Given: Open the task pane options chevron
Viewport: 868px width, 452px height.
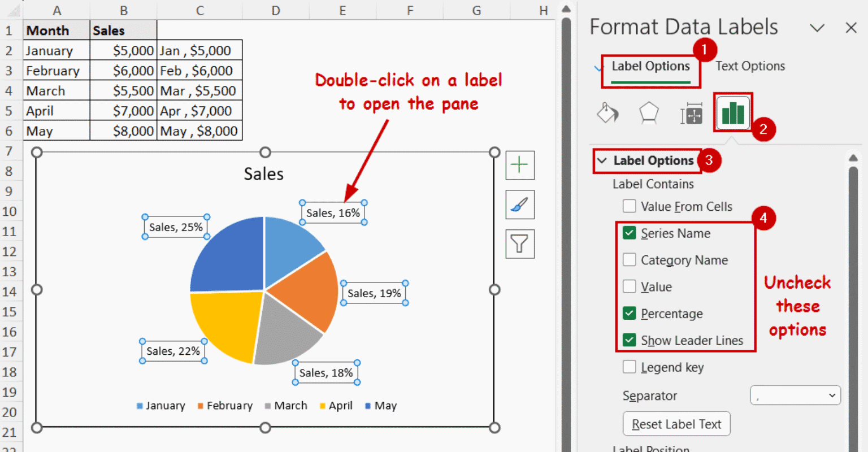Looking at the screenshot, I should click(x=817, y=28).
